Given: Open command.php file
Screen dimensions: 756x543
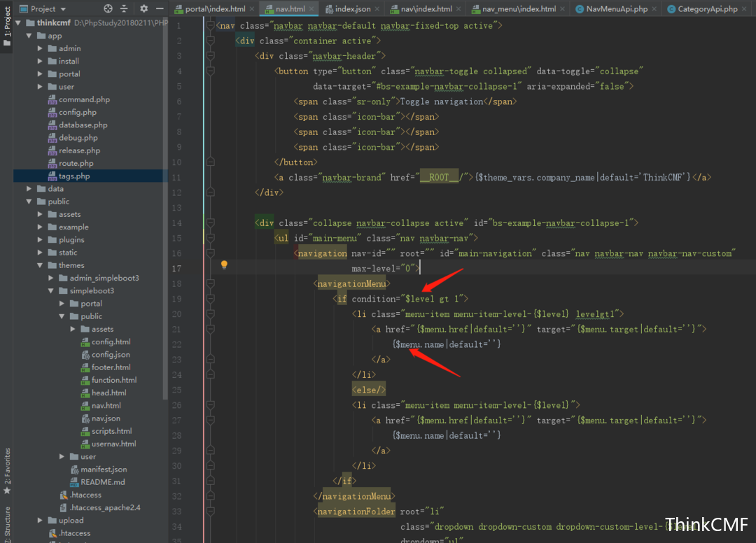Looking at the screenshot, I should [x=84, y=99].
